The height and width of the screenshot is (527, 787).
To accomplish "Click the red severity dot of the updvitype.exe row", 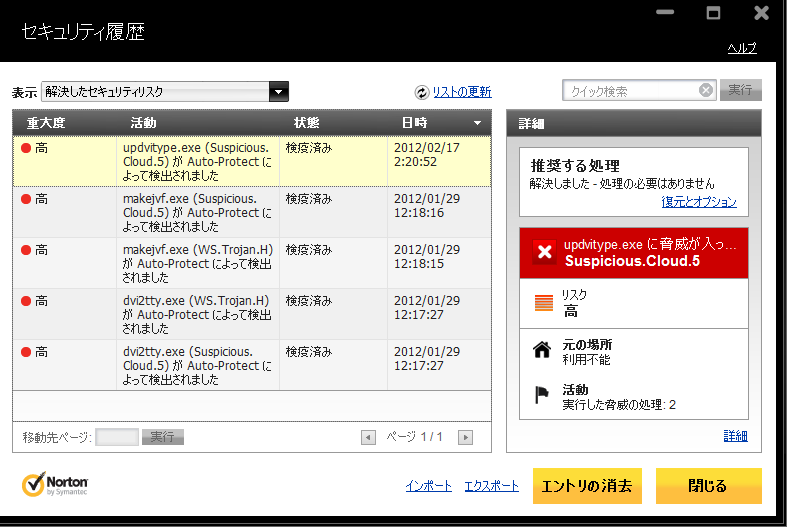I will (26, 148).
